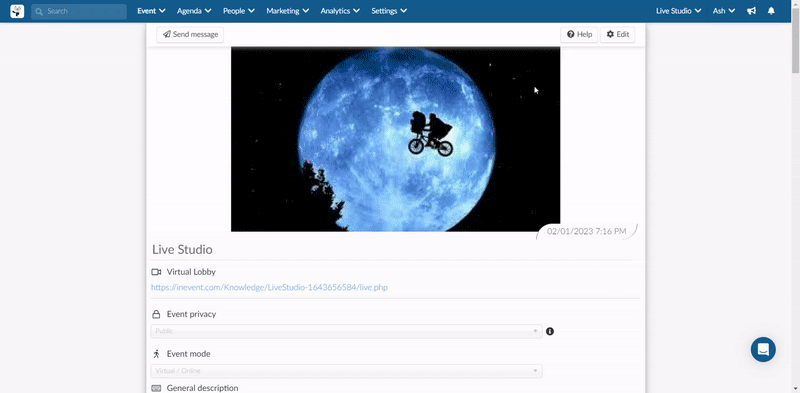Open the notifications bell icon
This screenshot has width=800, height=393.
tap(771, 11)
